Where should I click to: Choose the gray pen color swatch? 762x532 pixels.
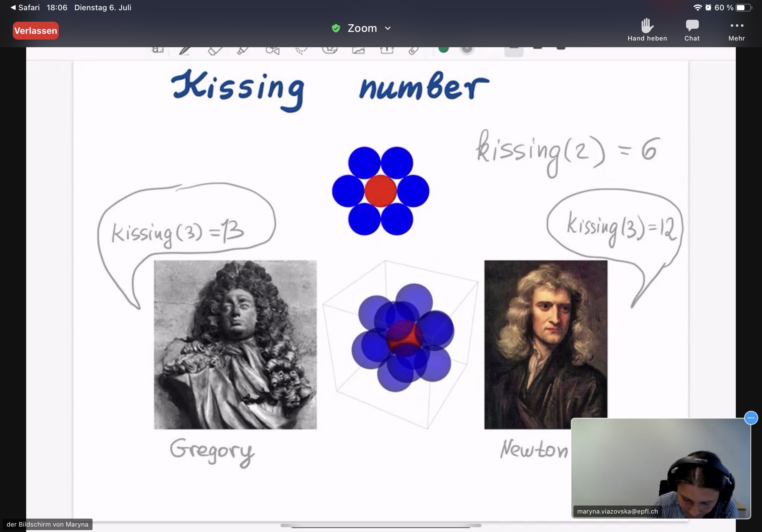(x=467, y=49)
